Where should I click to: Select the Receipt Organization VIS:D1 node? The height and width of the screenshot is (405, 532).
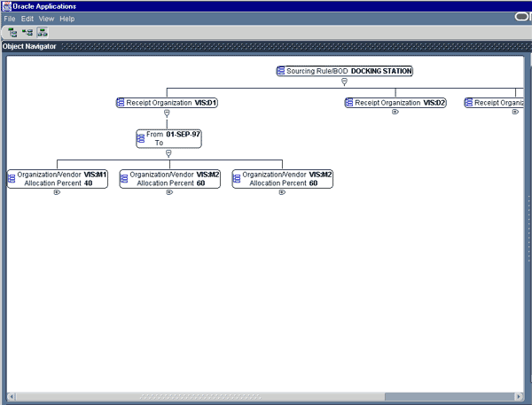click(x=167, y=103)
